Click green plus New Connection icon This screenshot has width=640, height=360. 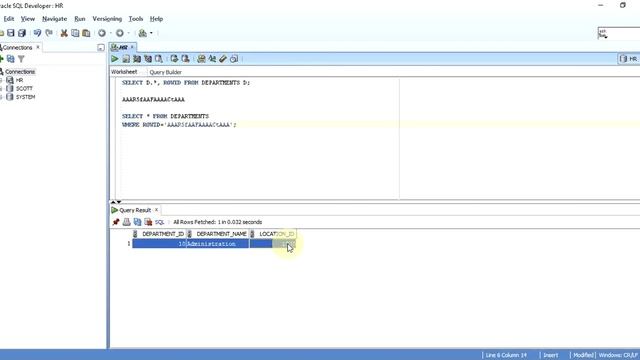(2, 59)
